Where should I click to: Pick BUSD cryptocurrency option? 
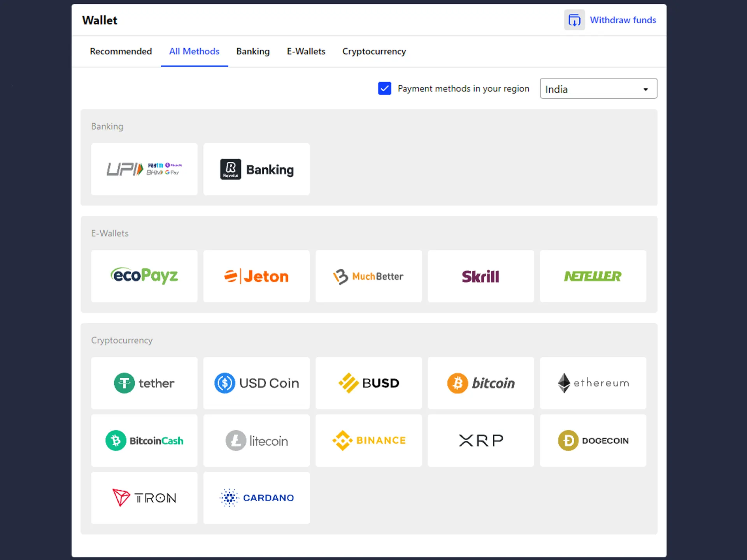click(x=369, y=383)
